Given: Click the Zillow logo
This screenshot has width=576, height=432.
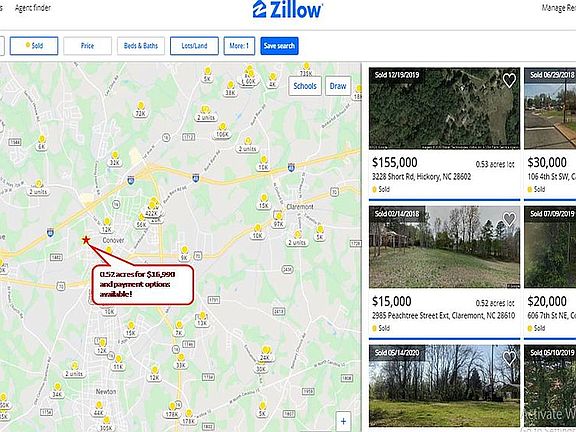Looking at the screenshot, I should tap(288, 9).
